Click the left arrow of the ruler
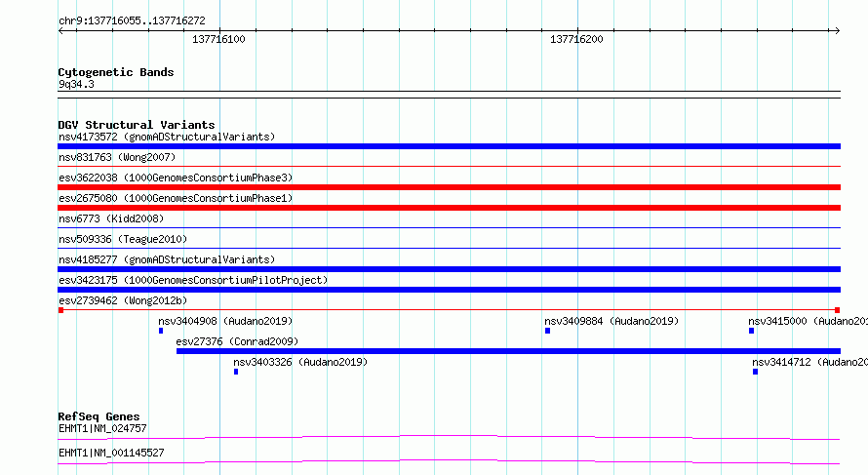This screenshot has width=868, height=475. coord(60,31)
